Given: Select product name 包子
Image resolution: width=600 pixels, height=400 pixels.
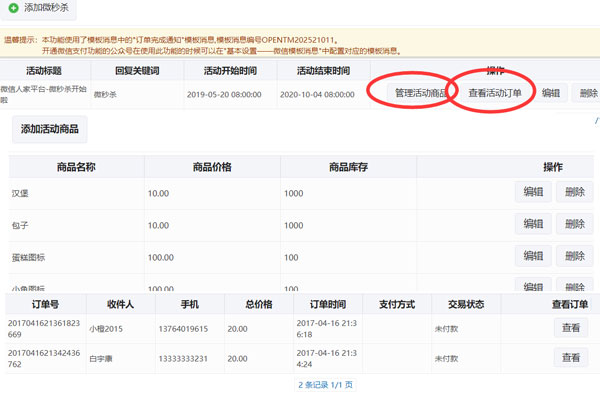Looking at the screenshot, I should 20,225.
